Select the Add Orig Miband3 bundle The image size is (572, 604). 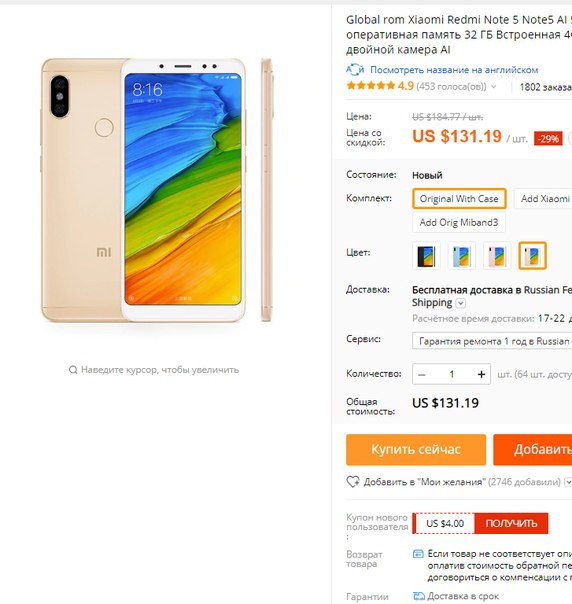[x=459, y=223]
